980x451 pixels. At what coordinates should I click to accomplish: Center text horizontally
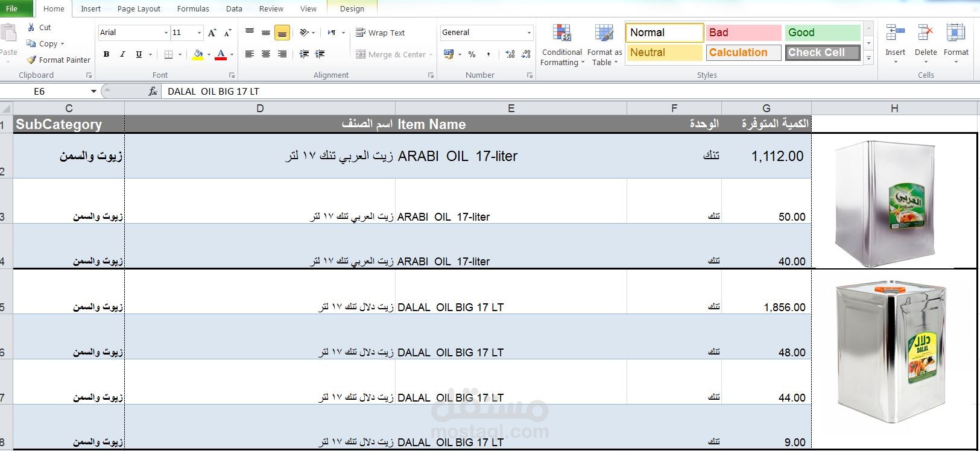266,54
